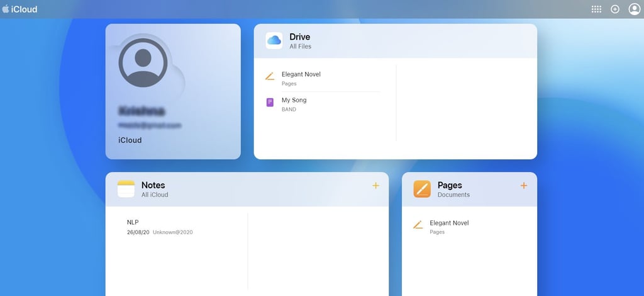Open the Pages tile title
Image resolution: width=644 pixels, height=296 pixels.
[450, 185]
